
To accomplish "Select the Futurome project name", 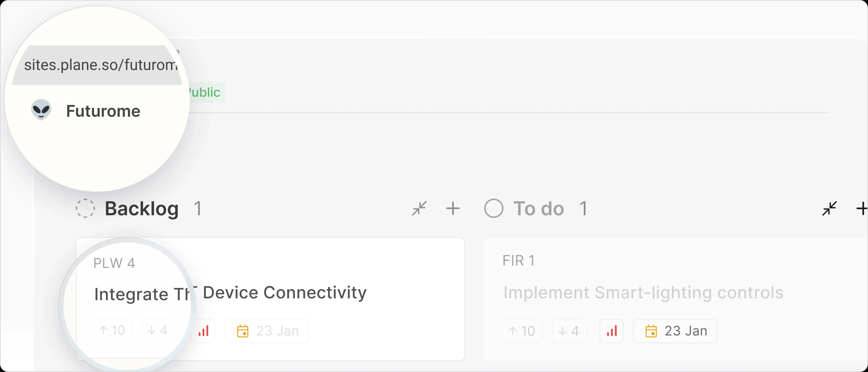I will pyautogui.click(x=103, y=111).
